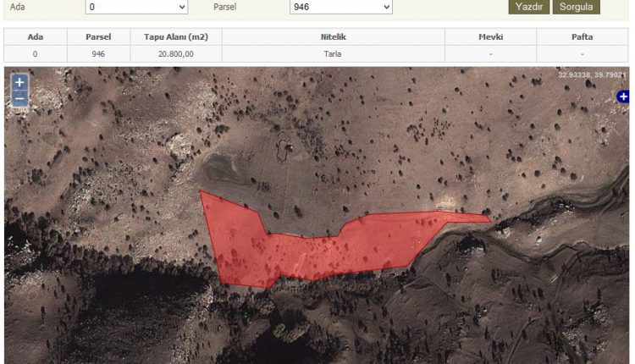Viewport: 635px width, 364px height.
Task: Click the Sorgula query button
Action: tap(576, 7)
